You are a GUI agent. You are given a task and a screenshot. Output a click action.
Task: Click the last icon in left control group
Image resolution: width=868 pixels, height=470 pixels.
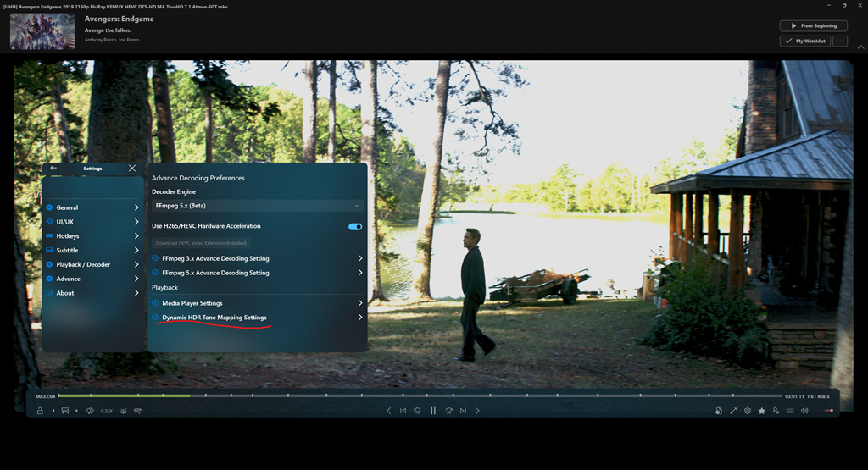coord(138,411)
